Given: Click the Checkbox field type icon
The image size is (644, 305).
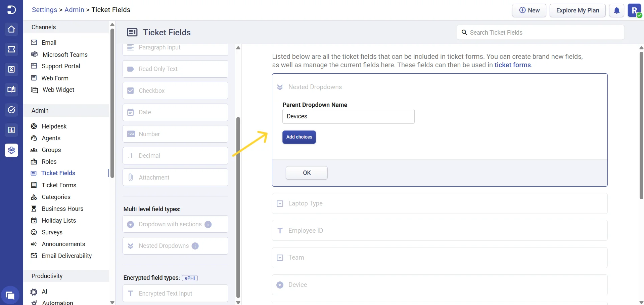Looking at the screenshot, I should pyautogui.click(x=131, y=90).
